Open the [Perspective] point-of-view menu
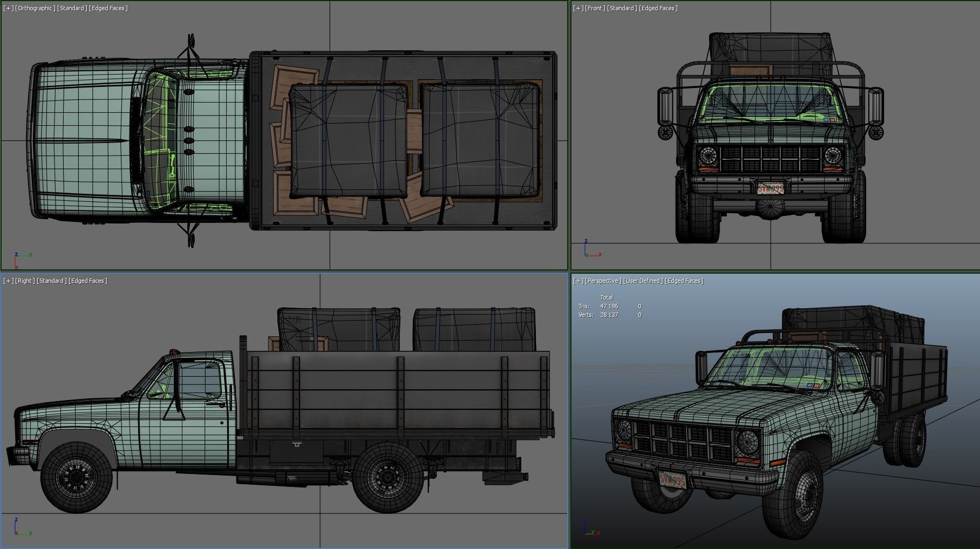This screenshot has height=549, width=980. (603, 281)
